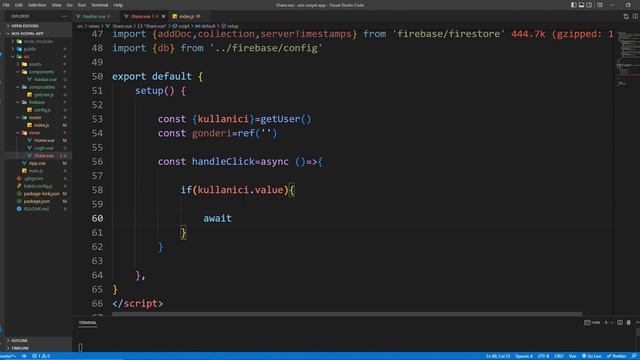Close the Share.vue editor tab
Viewport: 640px width, 360px height.
pos(163,16)
